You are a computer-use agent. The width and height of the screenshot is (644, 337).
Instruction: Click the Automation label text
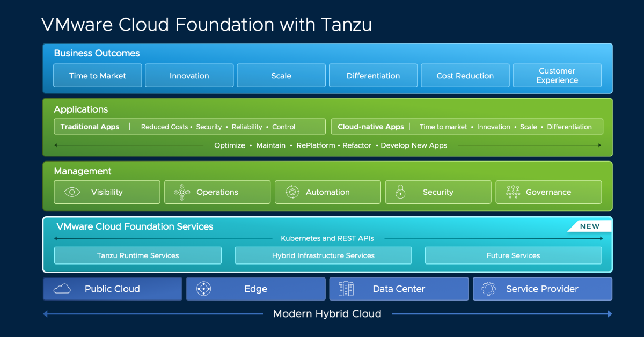point(327,192)
